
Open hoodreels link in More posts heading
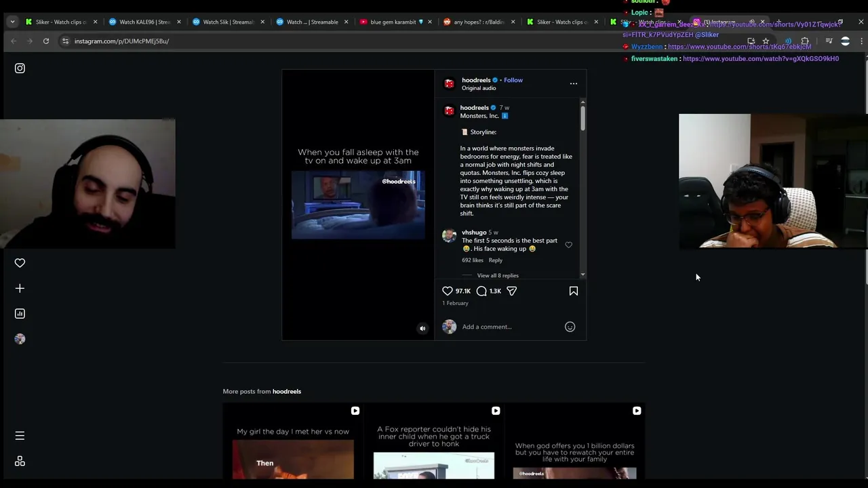tap(287, 391)
